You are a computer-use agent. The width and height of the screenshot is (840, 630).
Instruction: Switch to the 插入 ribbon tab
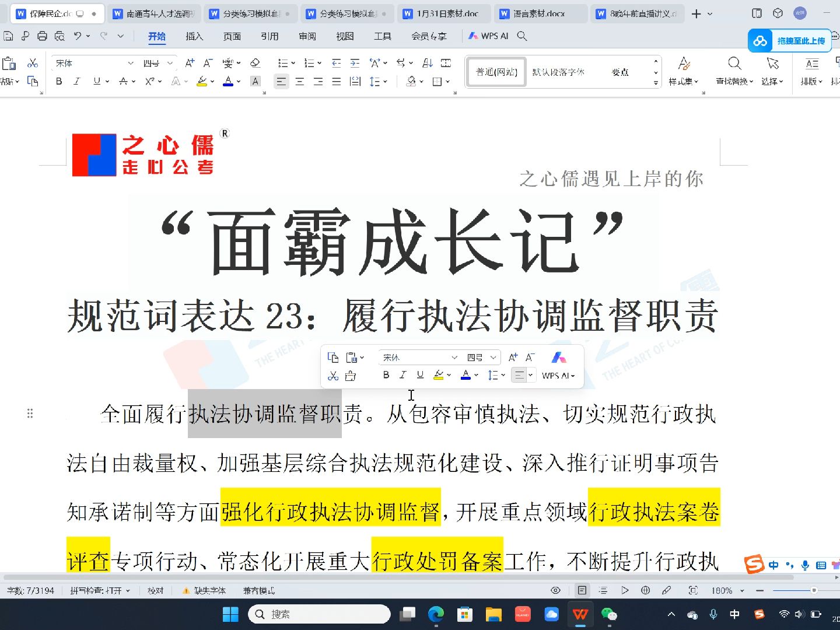click(194, 36)
